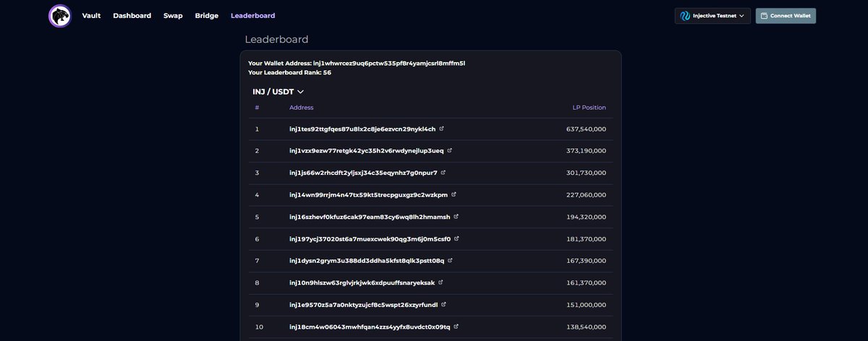Click LP position value 301,730,000

(x=586, y=173)
